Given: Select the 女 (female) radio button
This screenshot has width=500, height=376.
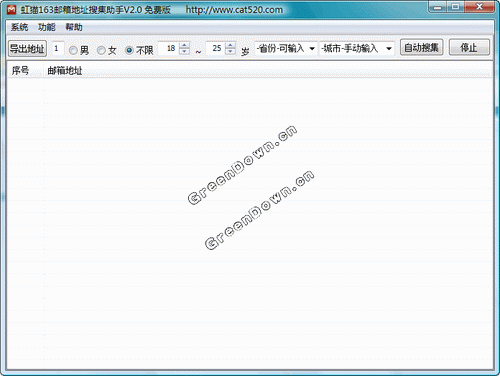Looking at the screenshot, I should [x=101, y=50].
